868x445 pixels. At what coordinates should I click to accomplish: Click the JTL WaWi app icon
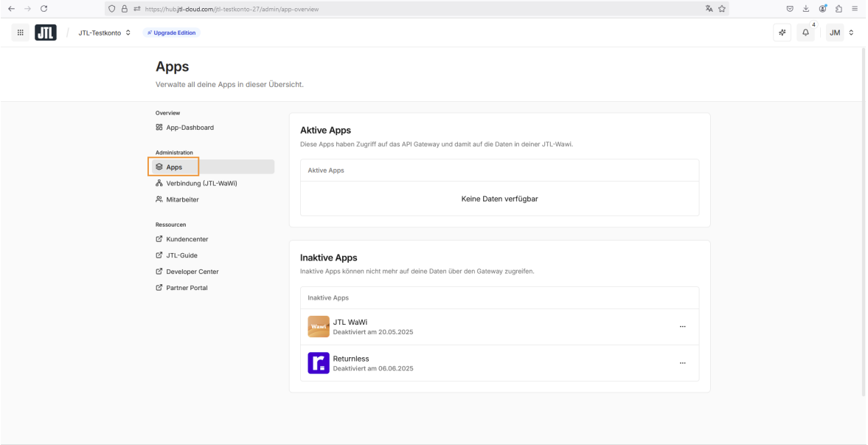tap(319, 327)
